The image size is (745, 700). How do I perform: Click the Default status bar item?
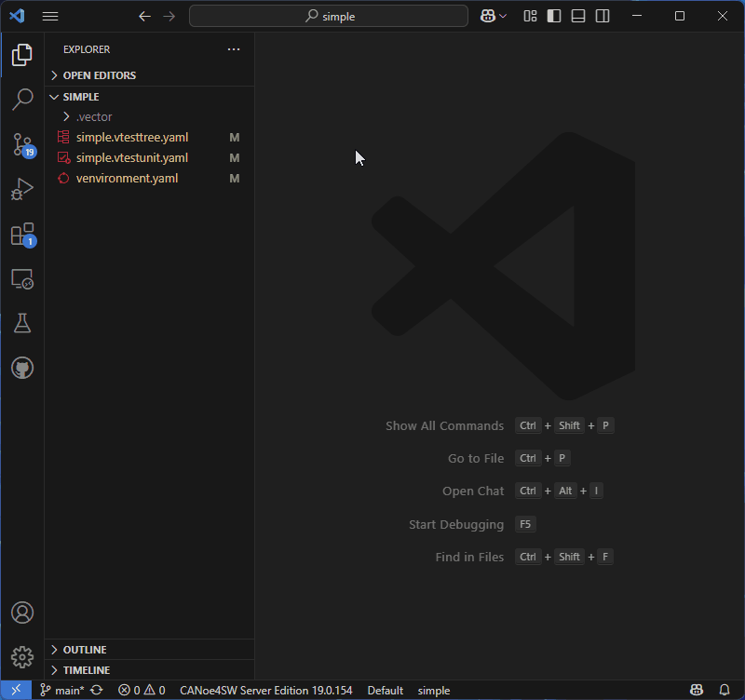pos(386,690)
